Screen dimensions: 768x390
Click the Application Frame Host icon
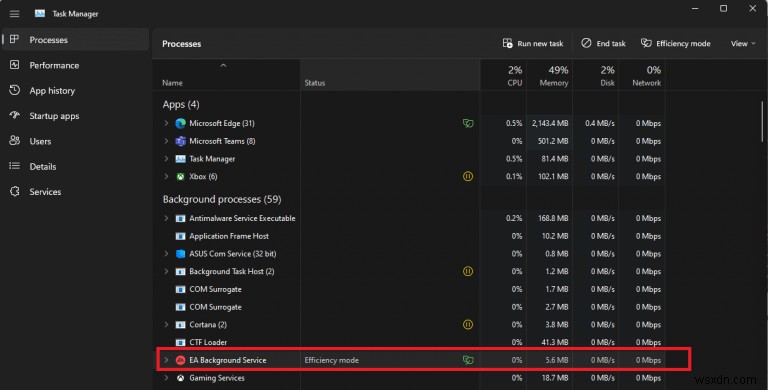(180, 236)
